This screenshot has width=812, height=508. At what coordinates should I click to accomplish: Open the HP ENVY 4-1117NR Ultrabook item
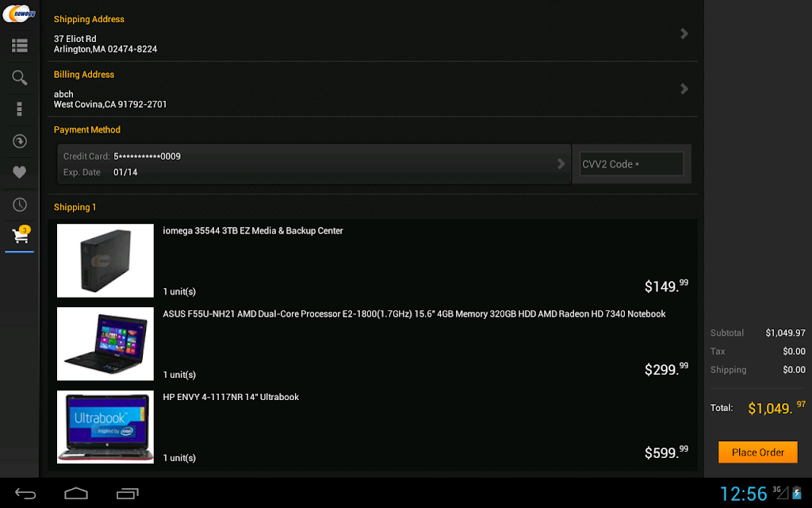231,397
